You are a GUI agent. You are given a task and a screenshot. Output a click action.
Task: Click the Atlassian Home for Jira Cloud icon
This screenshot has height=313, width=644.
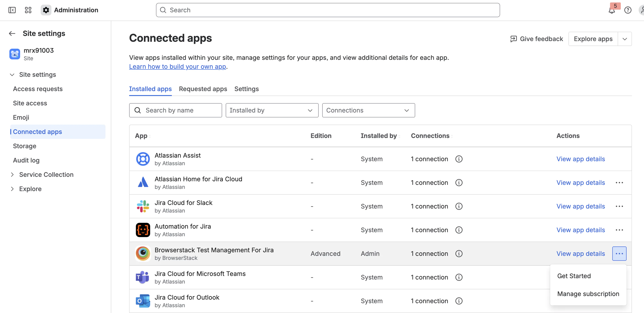click(143, 183)
